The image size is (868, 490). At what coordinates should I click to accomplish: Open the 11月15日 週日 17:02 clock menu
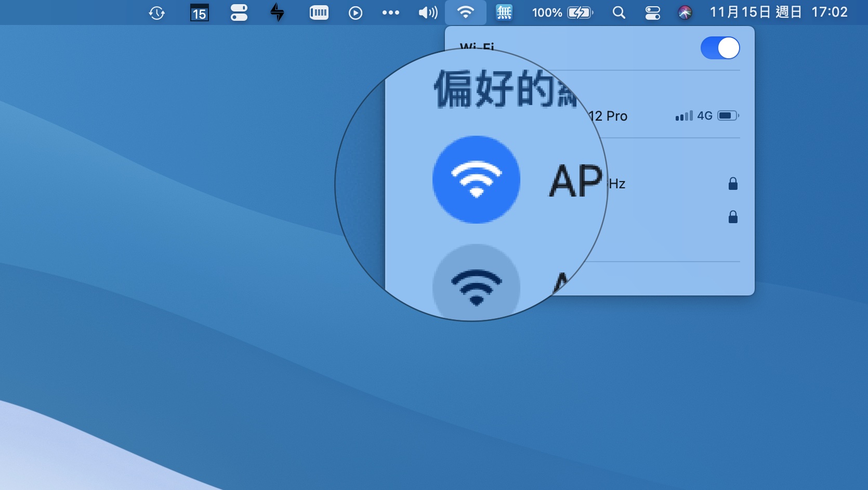coord(779,12)
